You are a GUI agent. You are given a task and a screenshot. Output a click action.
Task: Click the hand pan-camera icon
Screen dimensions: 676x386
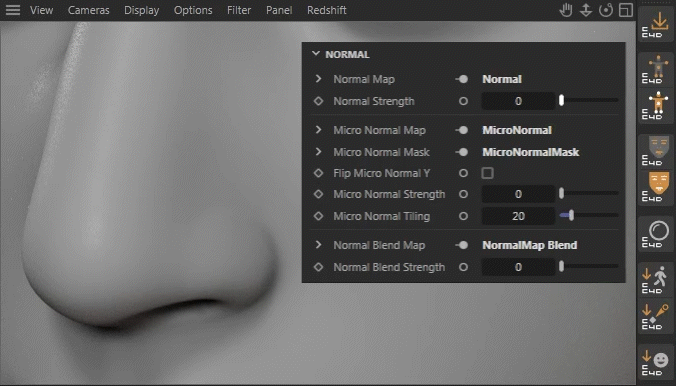coord(566,10)
